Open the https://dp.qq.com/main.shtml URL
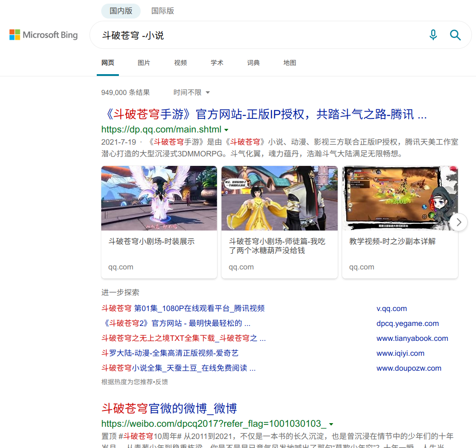Viewport: 476px width, 448px height. point(161,130)
